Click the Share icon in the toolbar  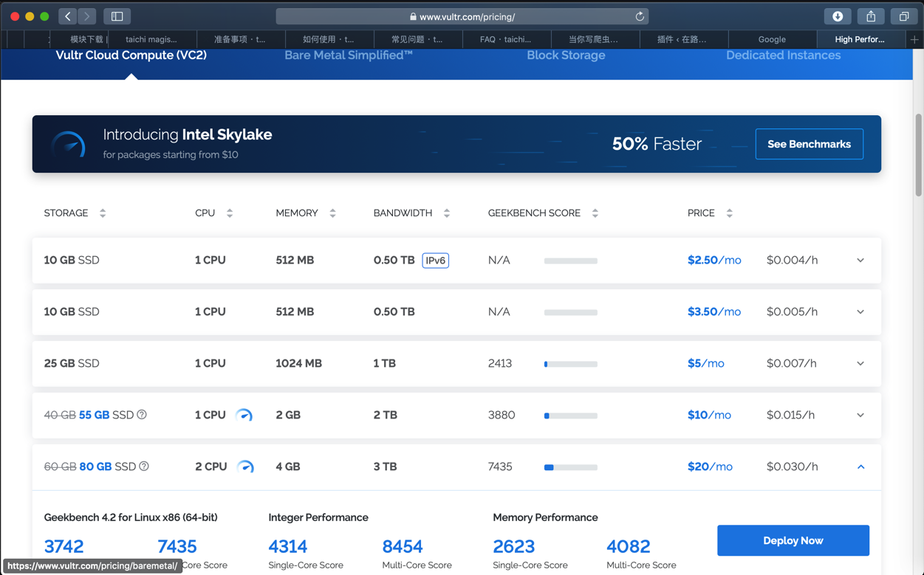[x=871, y=16]
